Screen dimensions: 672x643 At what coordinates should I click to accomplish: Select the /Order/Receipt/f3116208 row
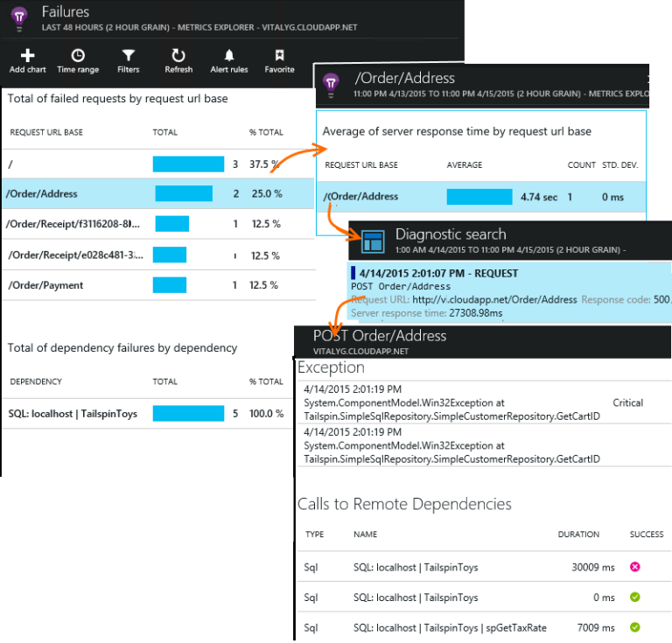pos(158,224)
